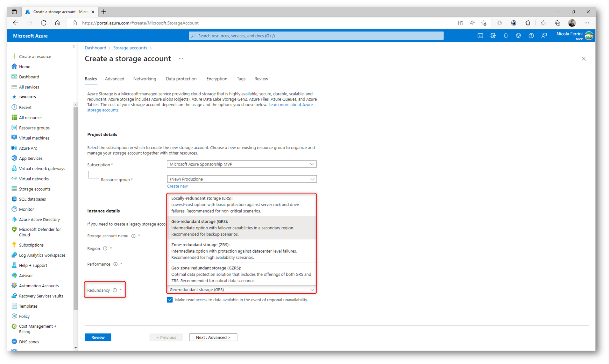Click Recovery Services vaults icon

click(x=14, y=296)
